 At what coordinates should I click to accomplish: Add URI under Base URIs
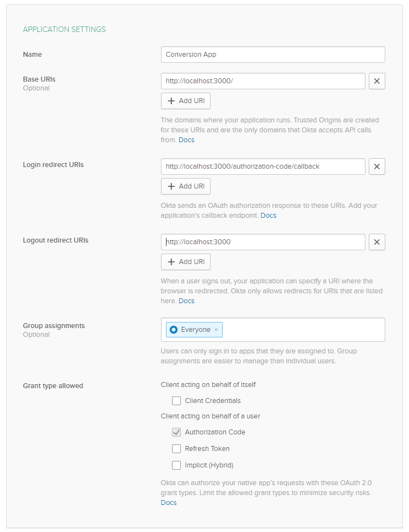186,101
